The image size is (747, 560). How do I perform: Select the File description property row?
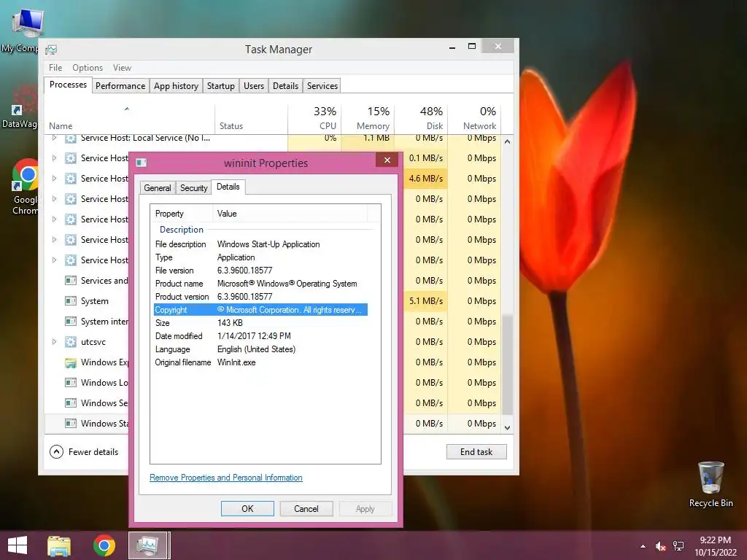260,244
